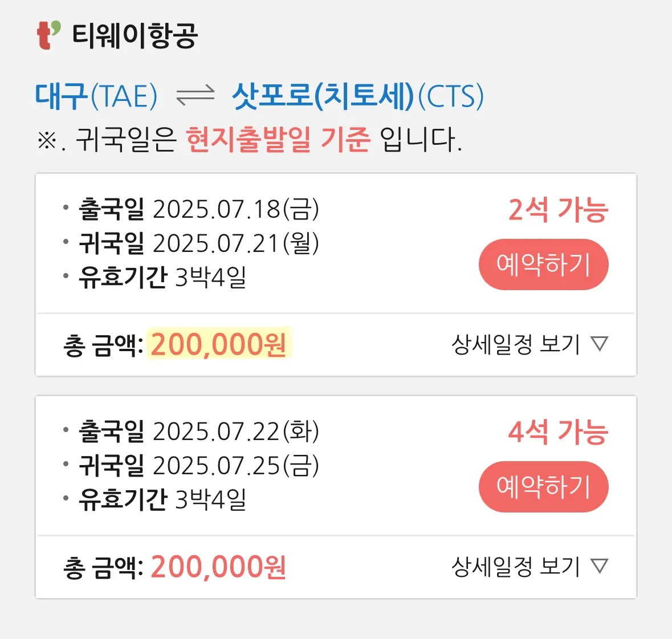
Task: Click the 출국일 2025.07.22(화) line
Action: click(198, 432)
